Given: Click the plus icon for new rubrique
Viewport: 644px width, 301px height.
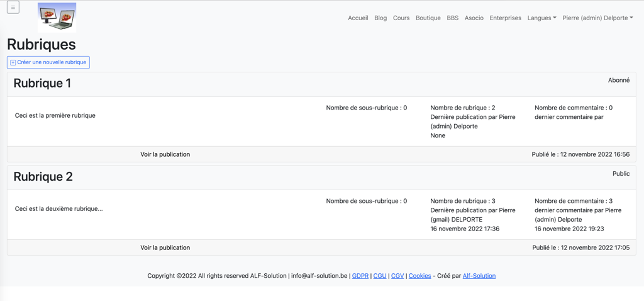Looking at the screenshot, I should pyautogui.click(x=13, y=62).
